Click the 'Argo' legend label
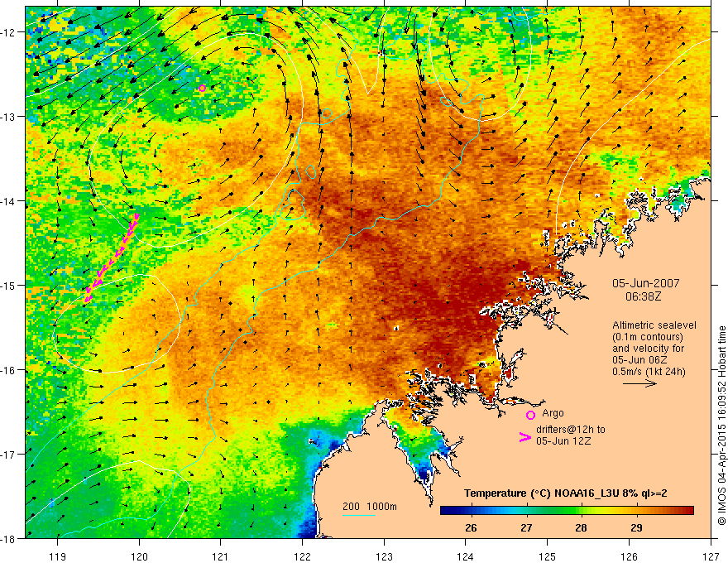This screenshot has height=563, width=728. coord(553,413)
